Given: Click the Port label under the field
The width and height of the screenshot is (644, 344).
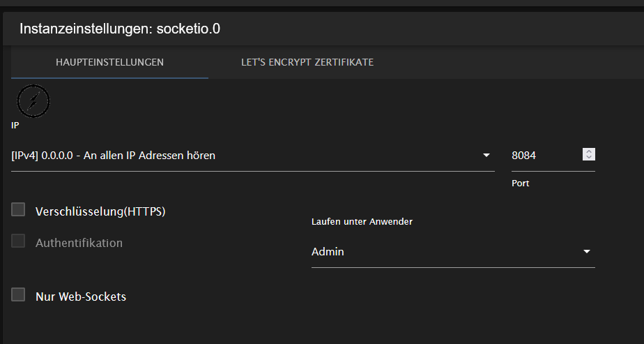Looking at the screenshot, I should coord(521,184).
